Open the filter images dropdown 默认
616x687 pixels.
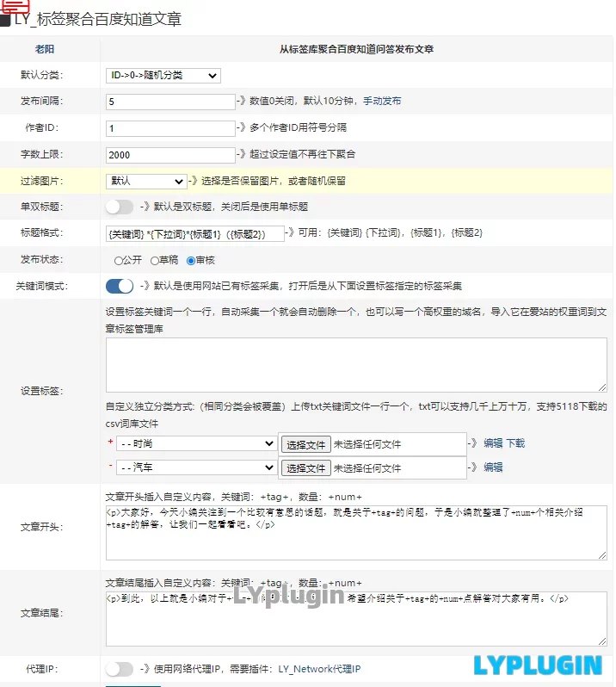coord(146,181)
